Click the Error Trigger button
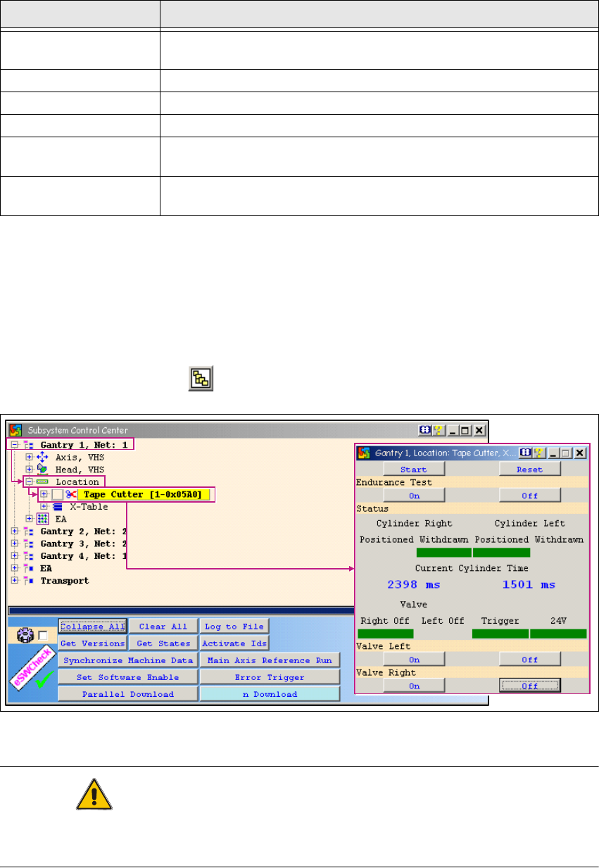Screen dimensions: 599x868 point(270,677)
